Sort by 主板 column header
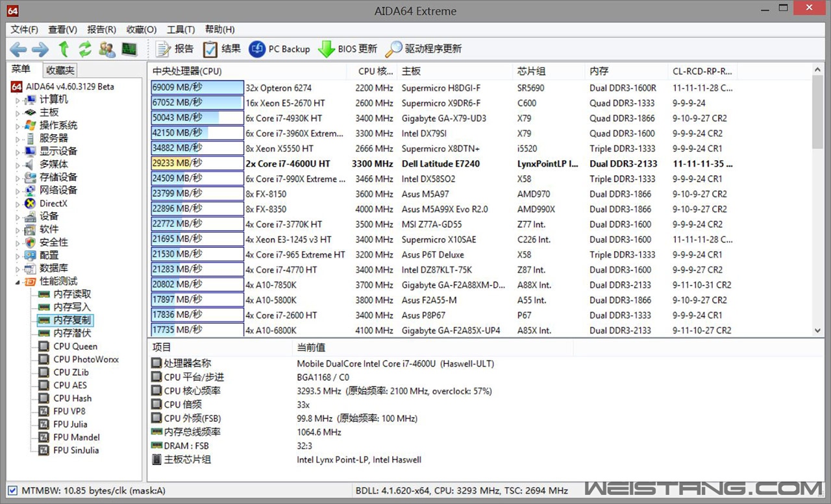 coord(455,71)
